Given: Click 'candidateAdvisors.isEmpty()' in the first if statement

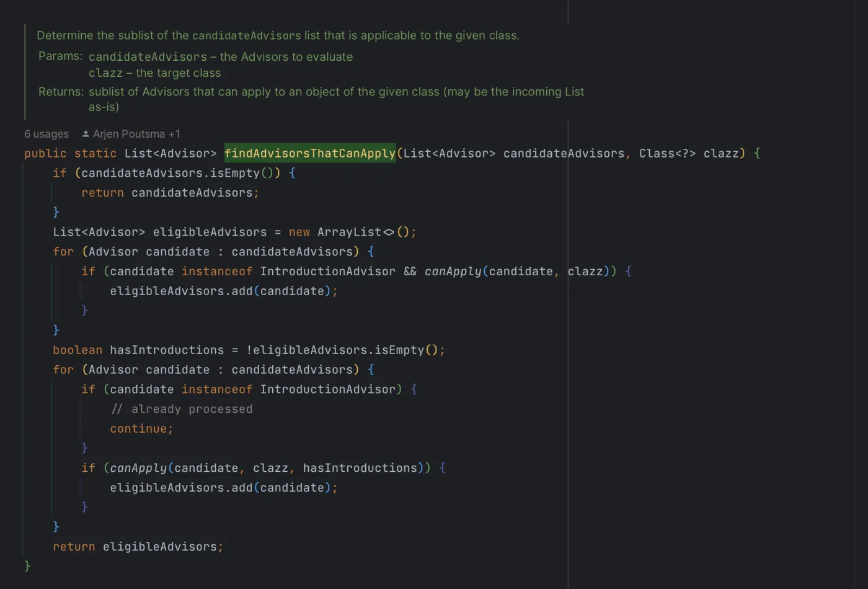Looking at the screenshot, I should [178, 173].
